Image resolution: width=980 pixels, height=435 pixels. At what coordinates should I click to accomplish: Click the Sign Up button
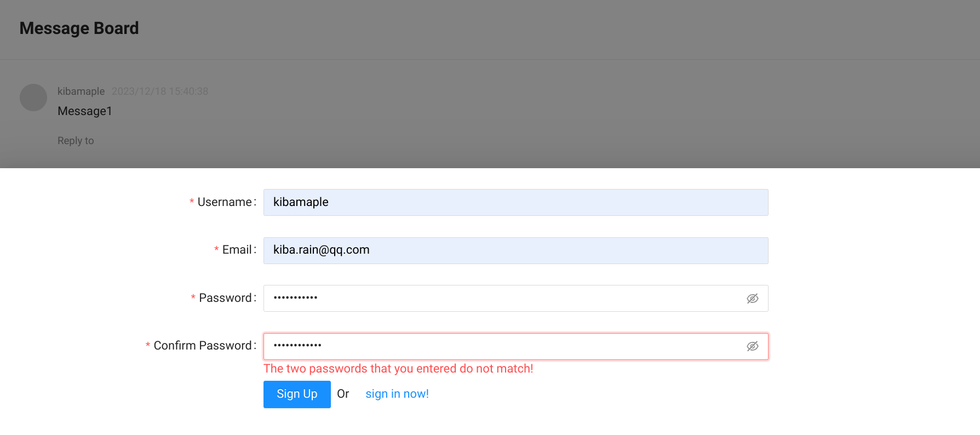click(x=297, y=394)
